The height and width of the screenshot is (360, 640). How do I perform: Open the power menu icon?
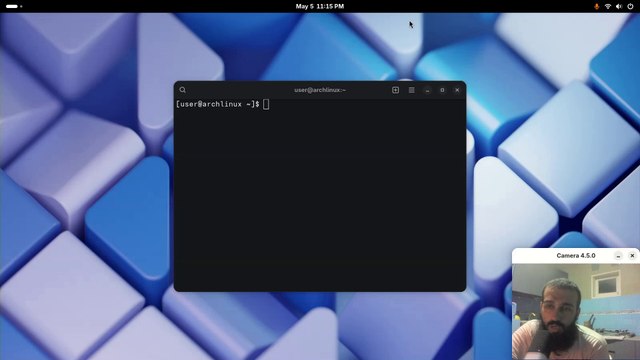(x=630, y=6)
